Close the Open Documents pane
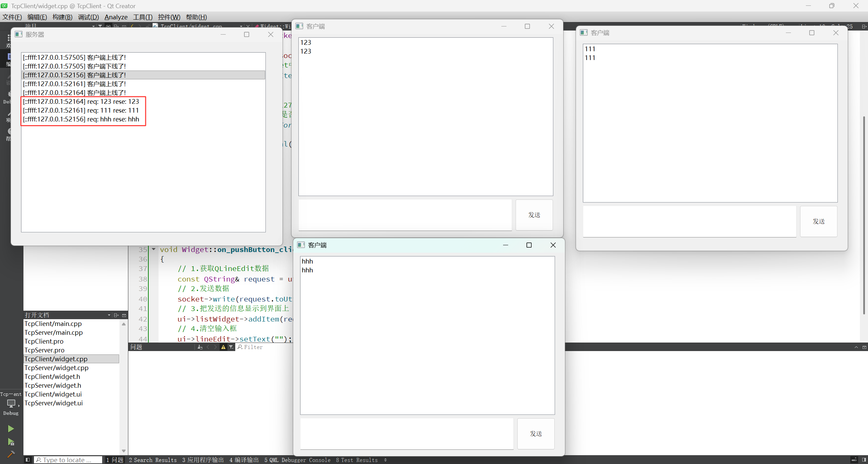The image size is (868, 464). pyautogui.click(x=124, y=315)
